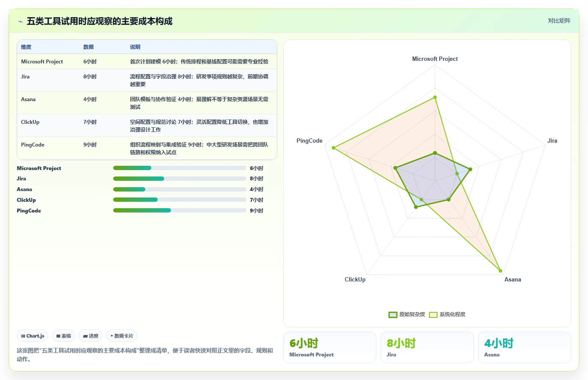
Task: Click the Asana progress bar
Action: click(180, 189)
